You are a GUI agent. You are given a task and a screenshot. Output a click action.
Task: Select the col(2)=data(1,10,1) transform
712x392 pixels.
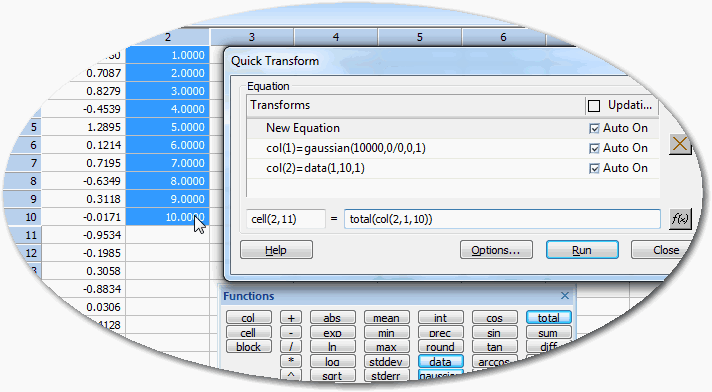click(453, 168)
